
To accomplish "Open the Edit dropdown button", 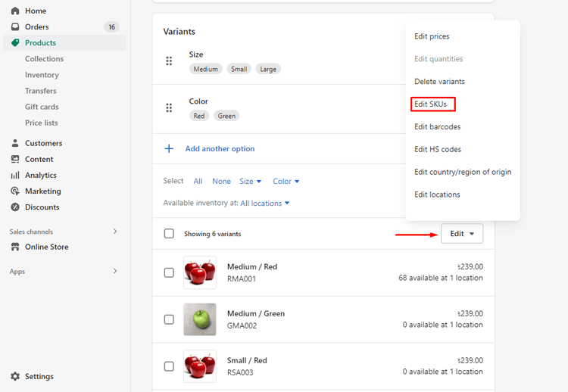I will (462, 234).
